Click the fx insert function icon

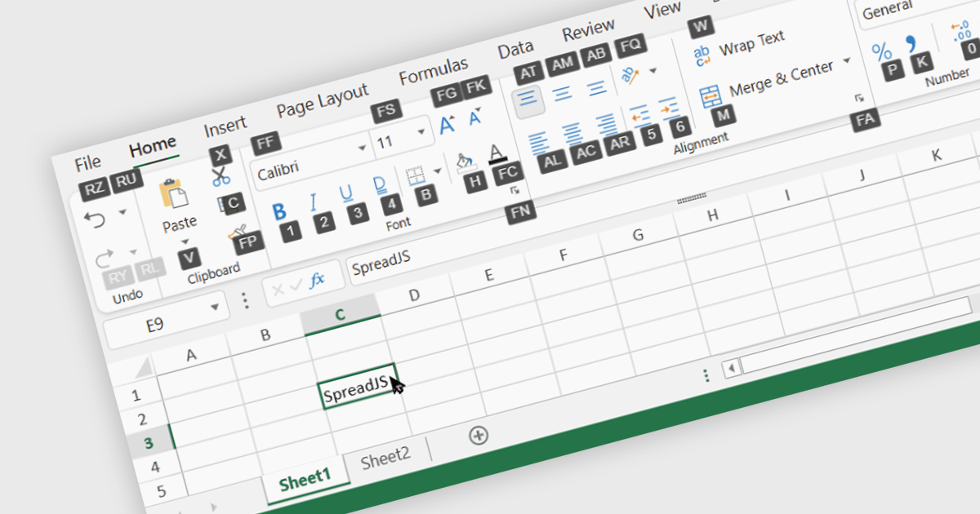317,279
